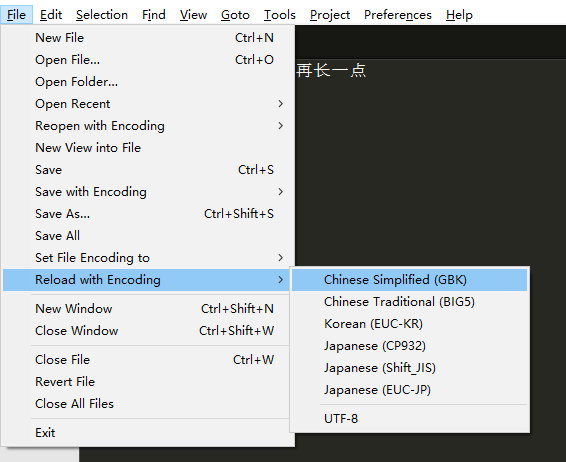Open the Edit menu
Viewport: 566px width, 462px height.
click(51, 15)
